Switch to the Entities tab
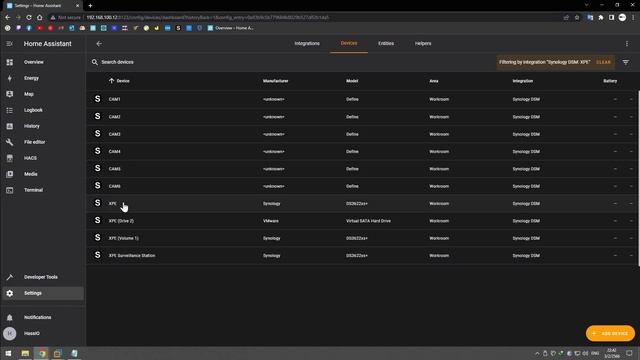Viewport: 640px width, 360px height. (386, 44)
